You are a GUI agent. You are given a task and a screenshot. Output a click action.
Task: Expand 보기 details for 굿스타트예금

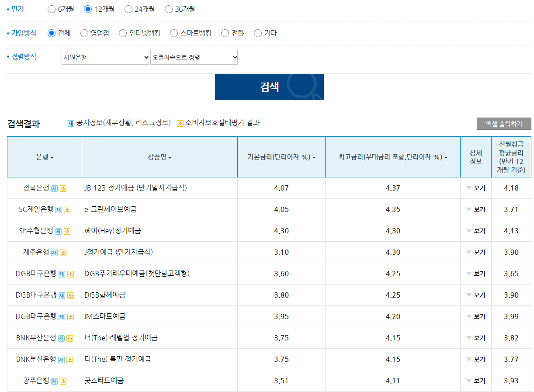476,381
